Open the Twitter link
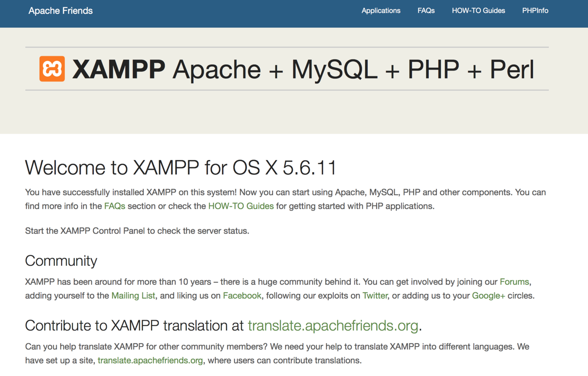The image size is (588, 376). click(x=375, y=295)
